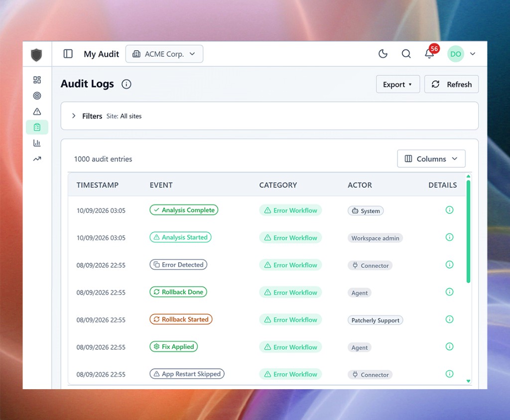Click Error Workflow category in Error Detected row
This screenshot has width=510, height=420.
(x=290, y=265)
